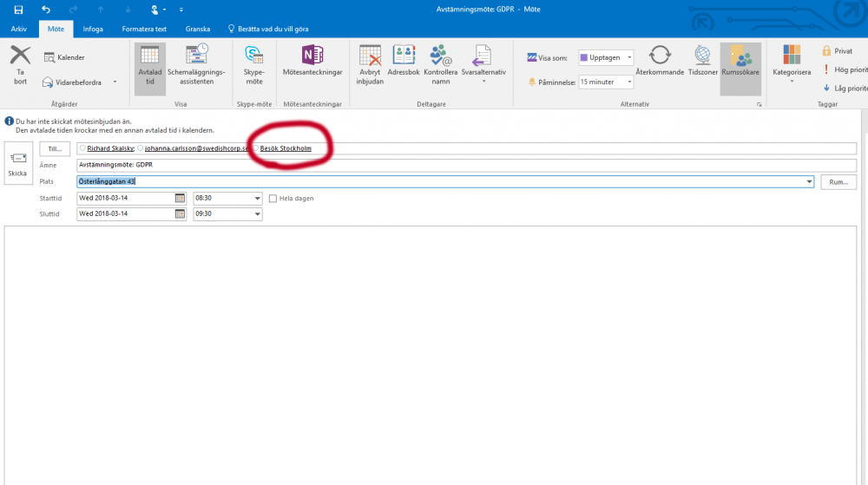
Task: Toggle the Hela dagen checkbox
Action: coord(273,199)
